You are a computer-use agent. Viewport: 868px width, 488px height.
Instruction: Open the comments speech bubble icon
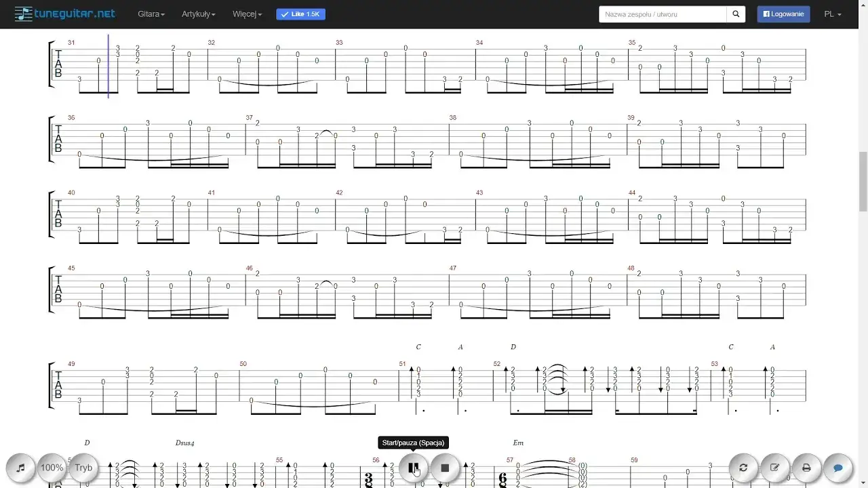coord(837,468)
